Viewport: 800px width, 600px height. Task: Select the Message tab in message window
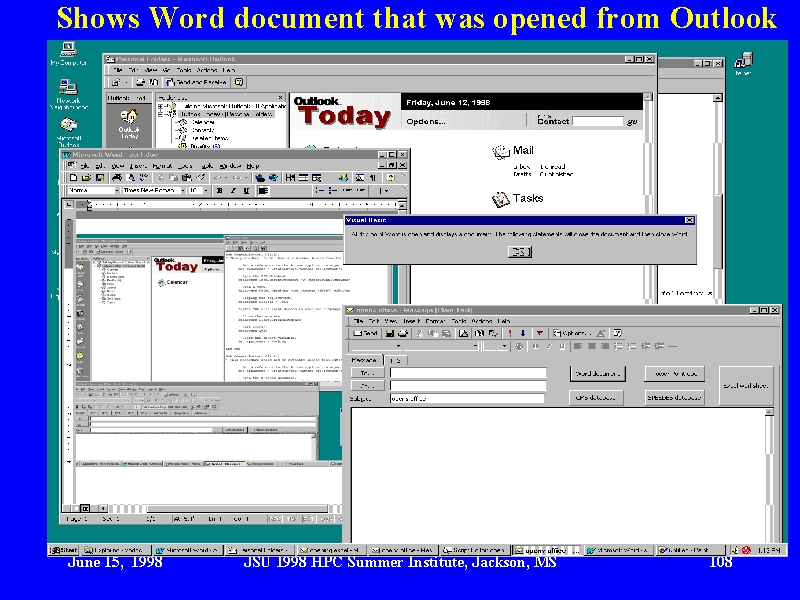click(x=364, y=360)
